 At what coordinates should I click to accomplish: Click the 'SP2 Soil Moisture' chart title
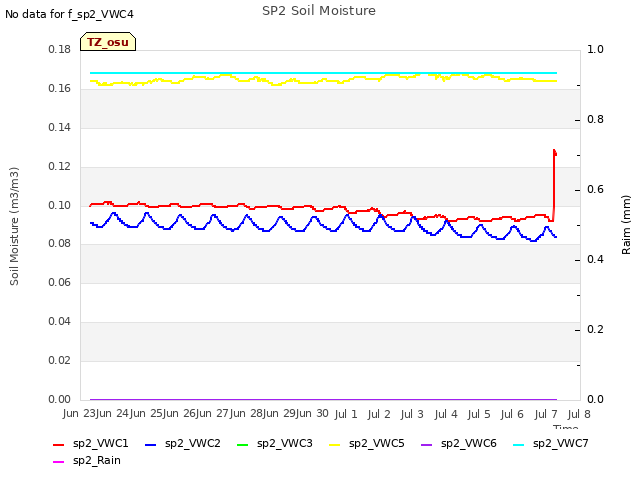[x=319, y=11]
